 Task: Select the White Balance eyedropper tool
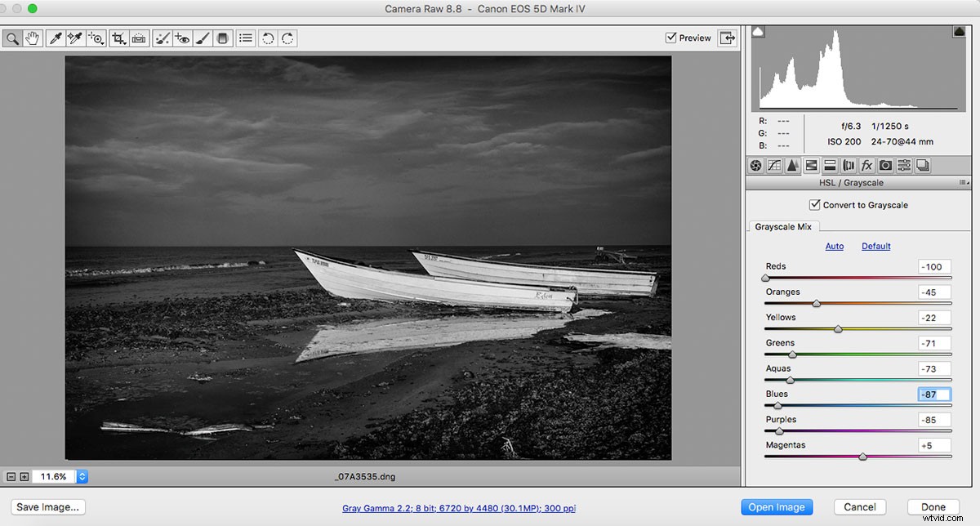coord(55,38)
